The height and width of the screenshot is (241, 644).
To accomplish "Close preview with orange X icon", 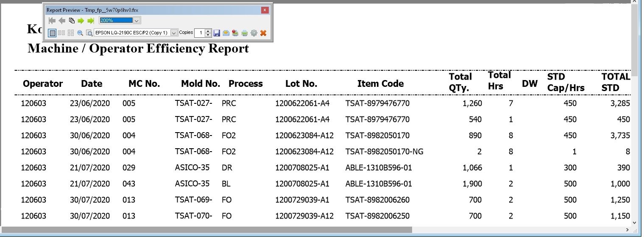I will (263, 33).
